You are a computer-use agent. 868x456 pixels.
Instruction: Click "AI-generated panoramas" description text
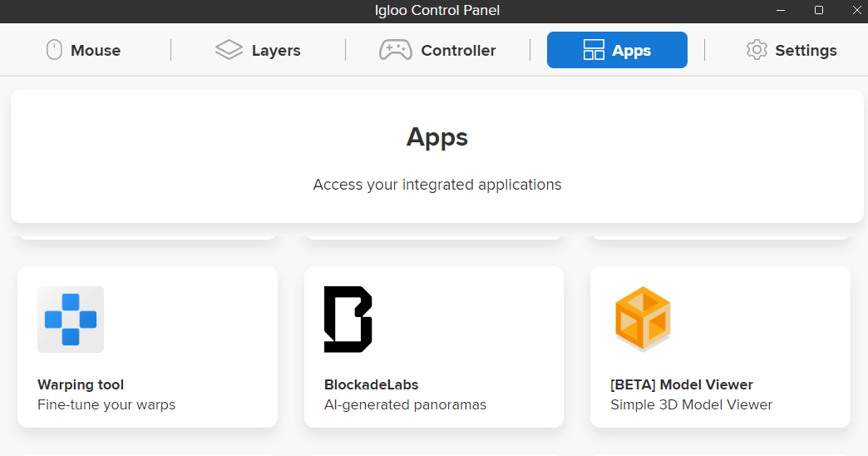tap(405, 405)
